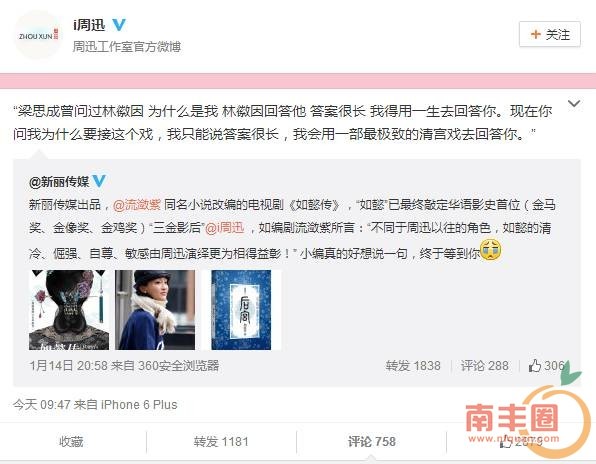Open the 评论 758 tab

(x=371, y=442)
